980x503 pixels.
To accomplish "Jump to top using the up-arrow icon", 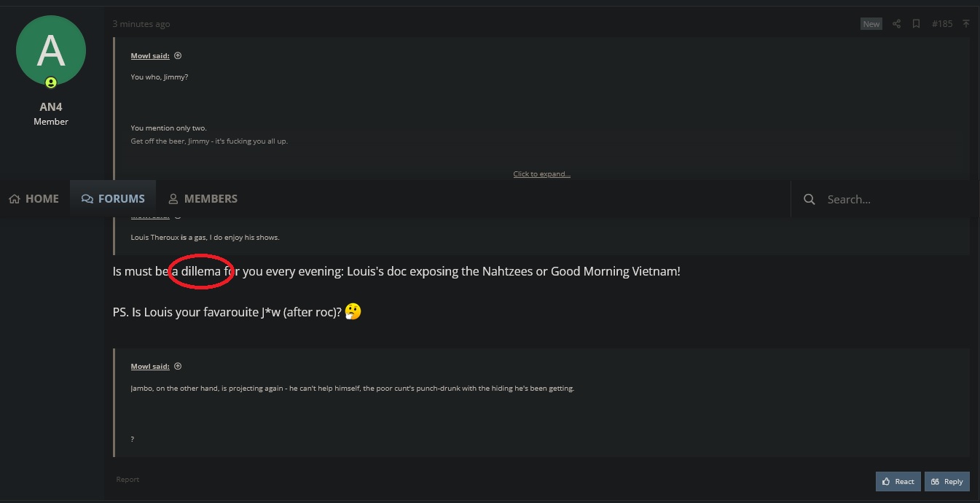I will 966,24.
